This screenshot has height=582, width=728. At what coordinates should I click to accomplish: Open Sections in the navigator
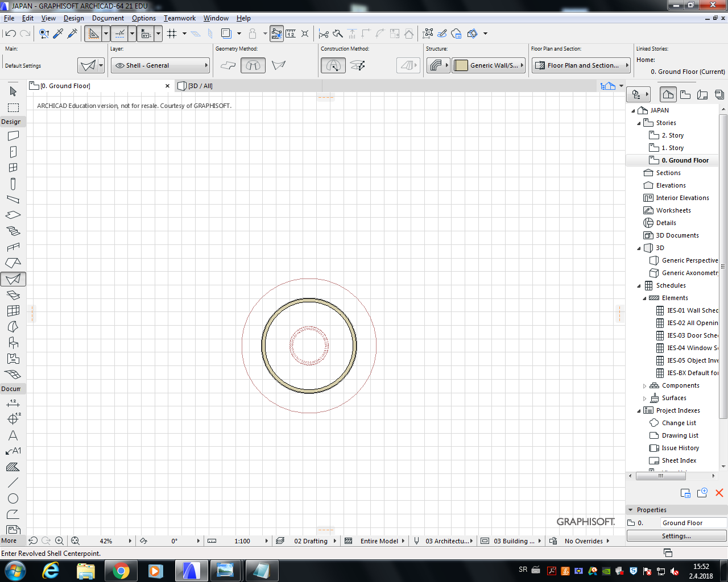[668, 173]
